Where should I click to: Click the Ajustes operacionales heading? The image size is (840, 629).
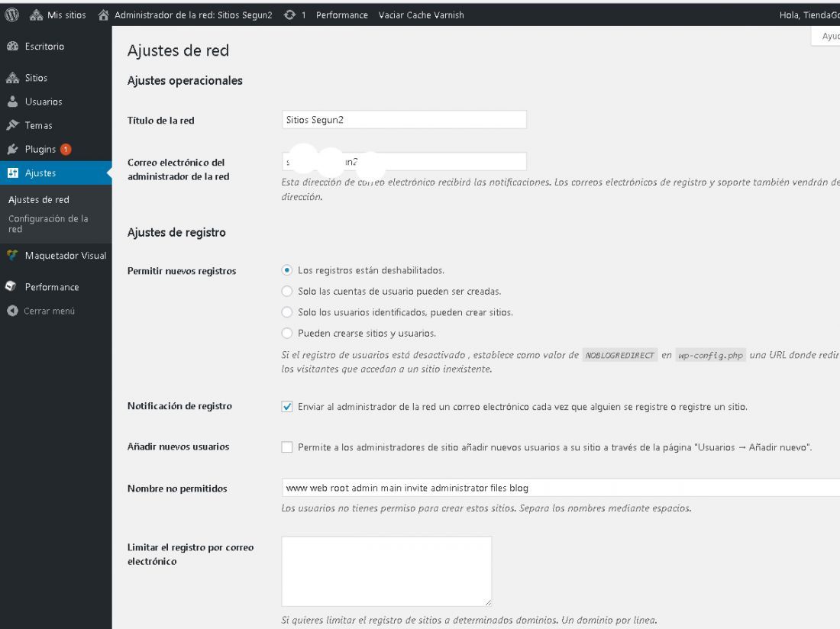click(x=185, y=81)
